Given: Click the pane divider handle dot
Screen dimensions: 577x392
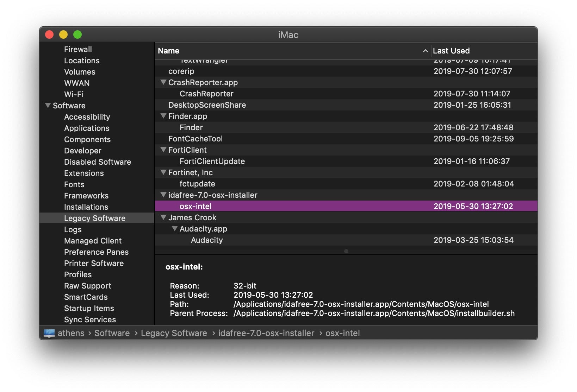Looking at the screenshot, I should point(346,251).
